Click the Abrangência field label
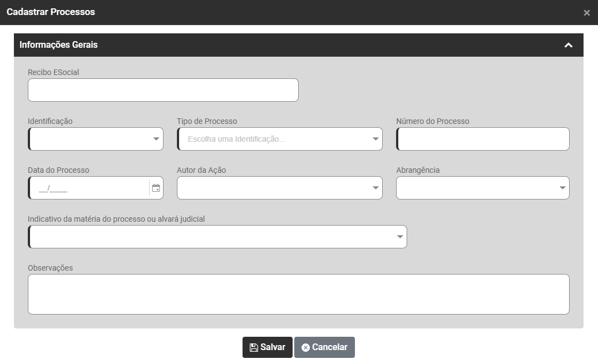 point(417,170)
